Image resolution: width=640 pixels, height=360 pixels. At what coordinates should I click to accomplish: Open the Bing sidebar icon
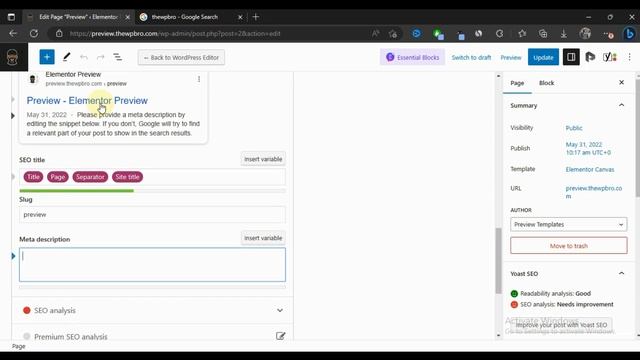pos(629,33)
